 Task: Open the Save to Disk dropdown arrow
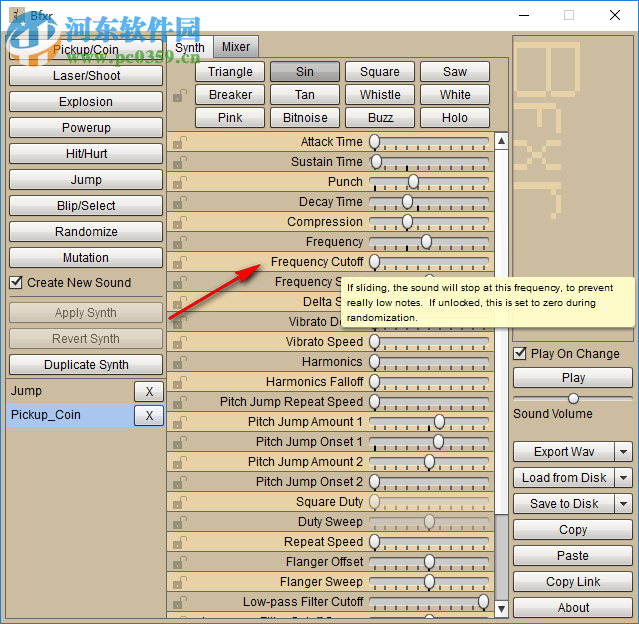(623, 504)
